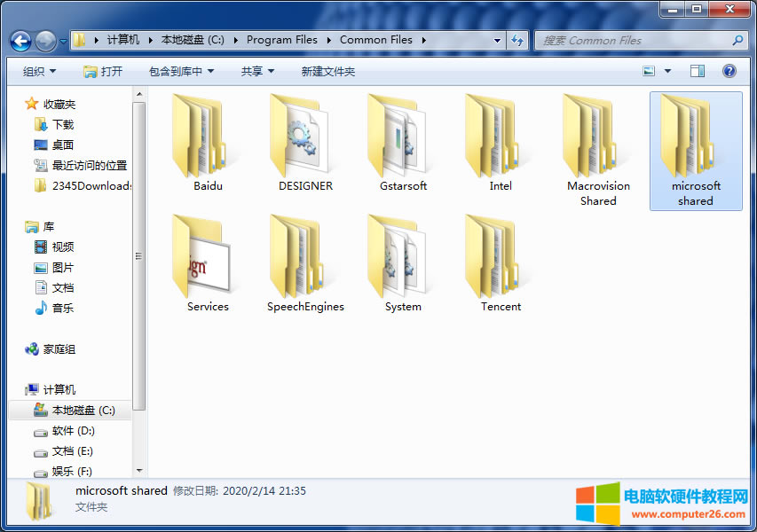Select 库 header in sidebar
The height and width of the screenshot is (532, 757).
pyautogui.click(x=40, y=227)
